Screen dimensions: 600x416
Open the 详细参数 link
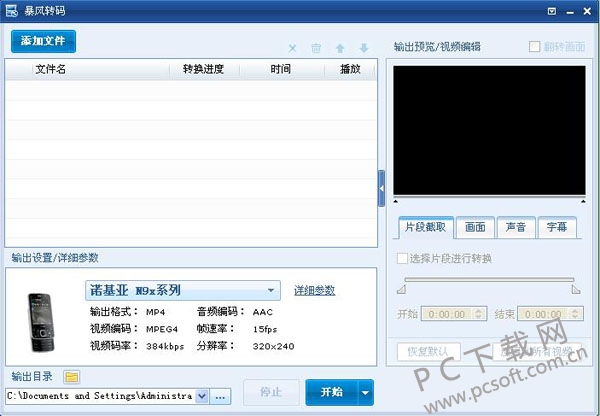point(315,290)
